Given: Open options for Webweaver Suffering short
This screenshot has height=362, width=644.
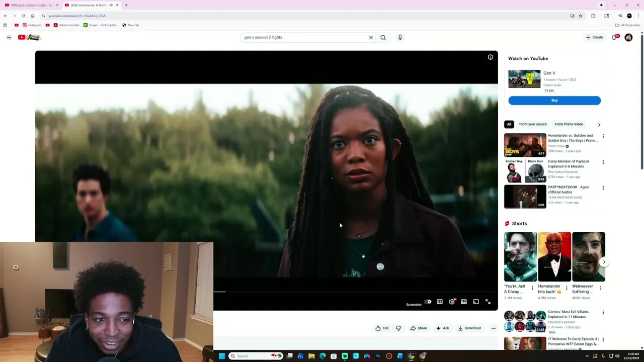Looking at the screenshot, I should pos(600,289).
